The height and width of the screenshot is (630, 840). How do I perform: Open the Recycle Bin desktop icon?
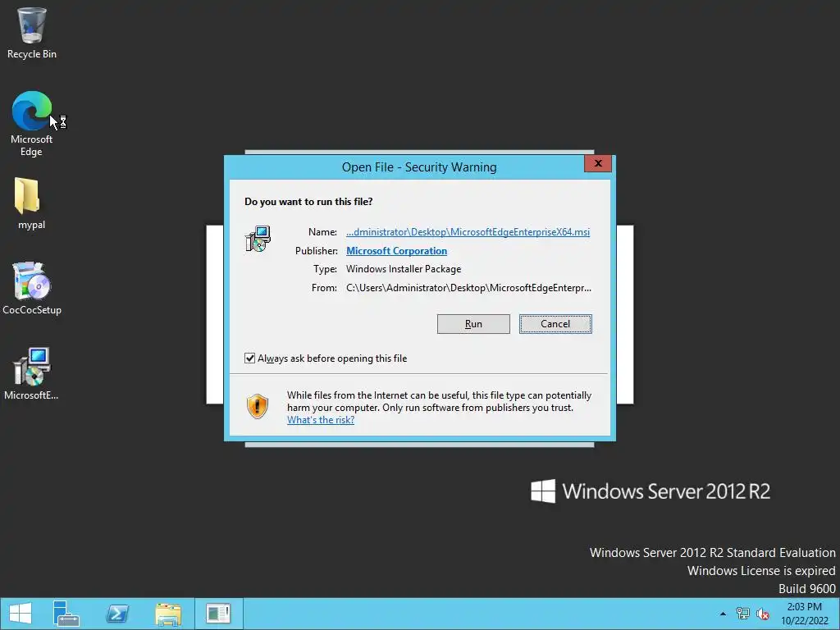32,33
